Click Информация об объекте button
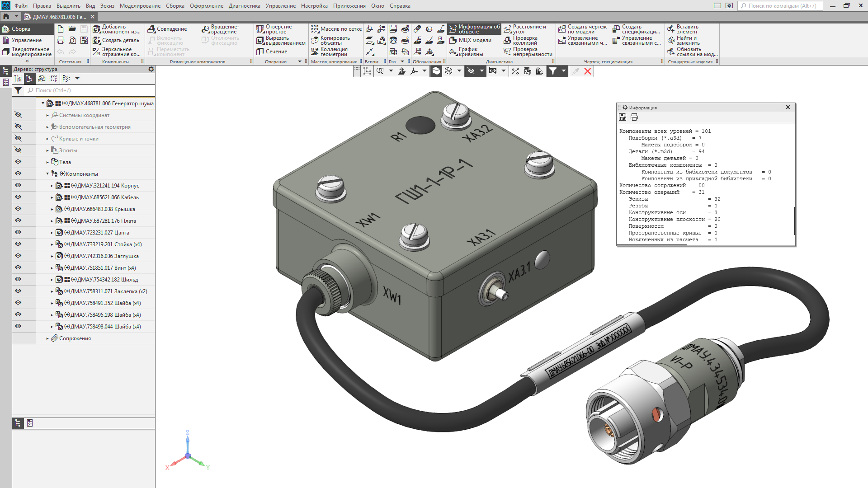The width and height of the screenshot is (868, 488). coord(474,29)
